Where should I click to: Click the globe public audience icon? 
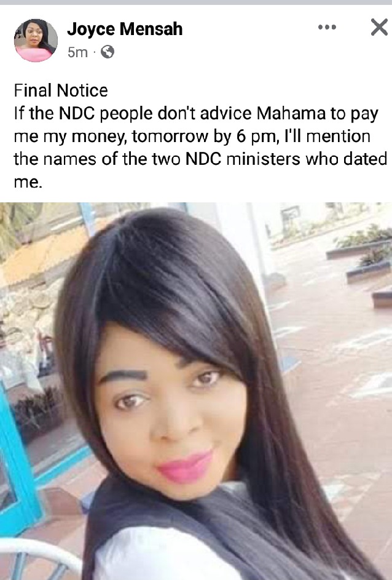coord(107,52)
